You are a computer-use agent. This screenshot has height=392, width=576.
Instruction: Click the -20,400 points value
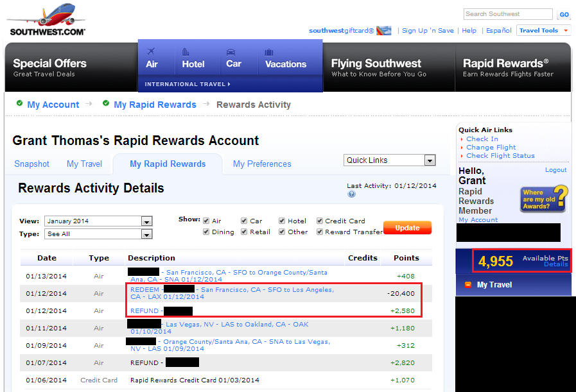click(x=401, y=293)
